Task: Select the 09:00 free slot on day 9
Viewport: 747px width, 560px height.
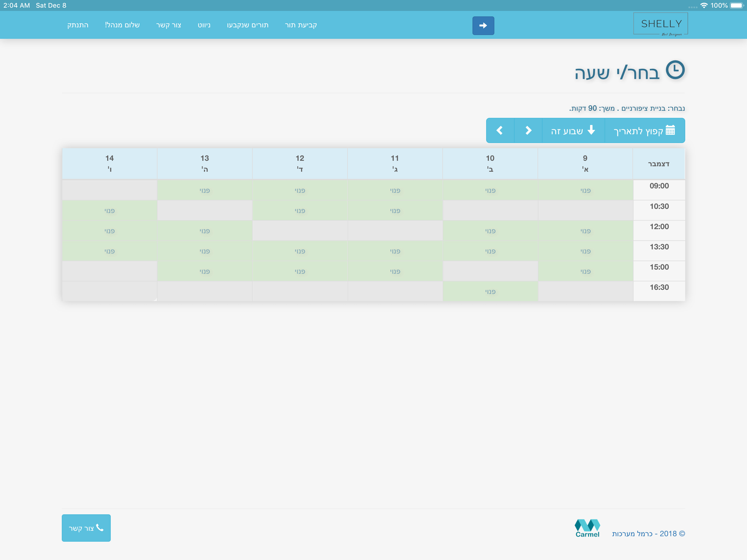Action: tap(585, 190)
